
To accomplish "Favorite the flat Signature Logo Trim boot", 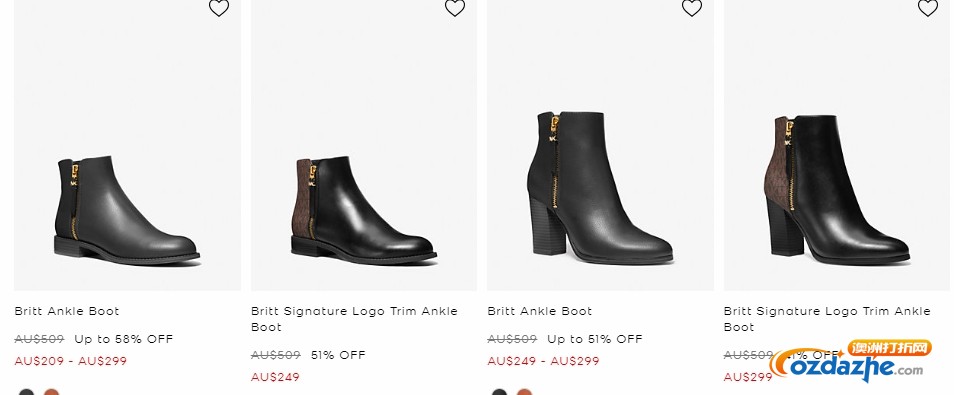I will (455, 8).
